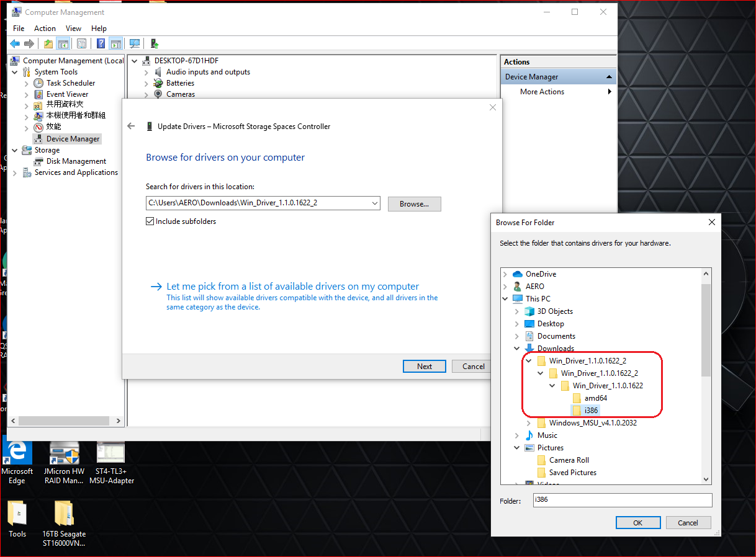Go back using the Update Drivers wizard arrow
The height and width of the screenshot is (557, 756).
coord(131,127)
